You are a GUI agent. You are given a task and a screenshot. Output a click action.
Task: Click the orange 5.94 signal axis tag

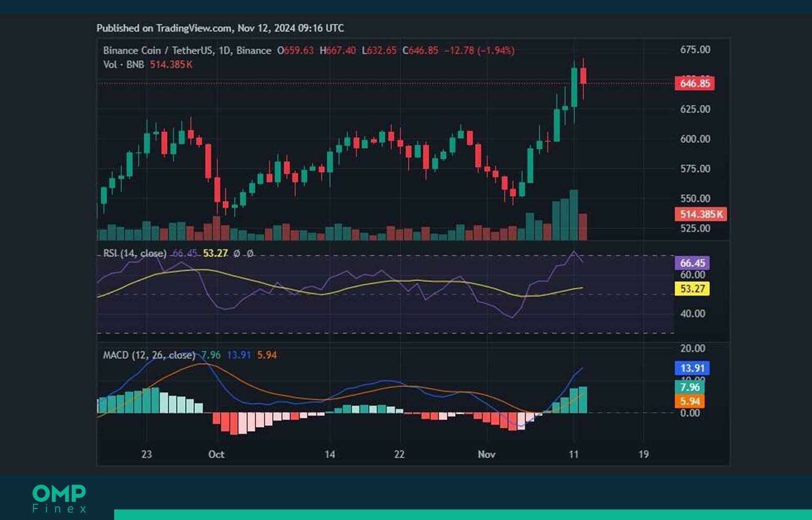click(689, 402)
